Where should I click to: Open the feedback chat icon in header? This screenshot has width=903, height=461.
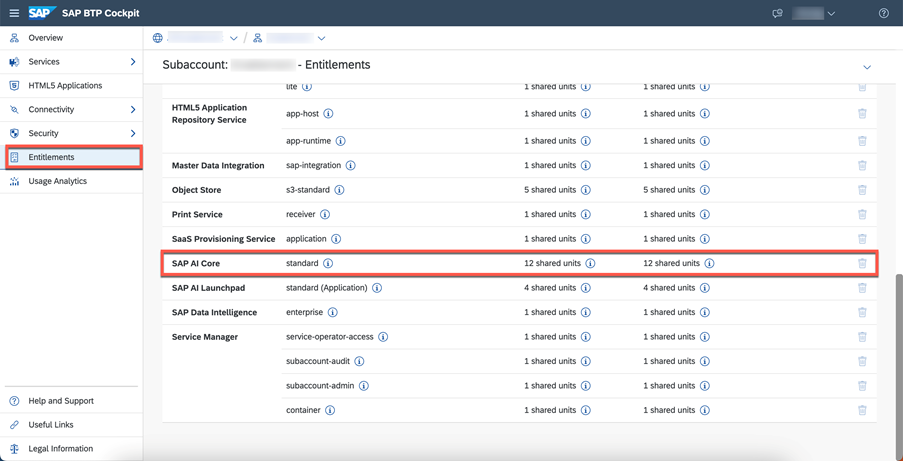pyautogui.click(x=777, y=13)
